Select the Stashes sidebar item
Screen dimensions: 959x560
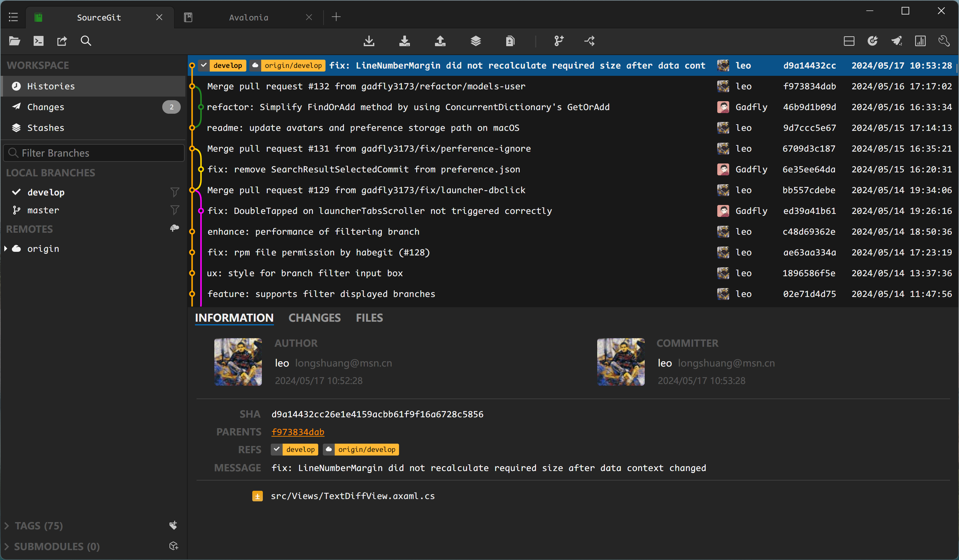click(46, 127)
